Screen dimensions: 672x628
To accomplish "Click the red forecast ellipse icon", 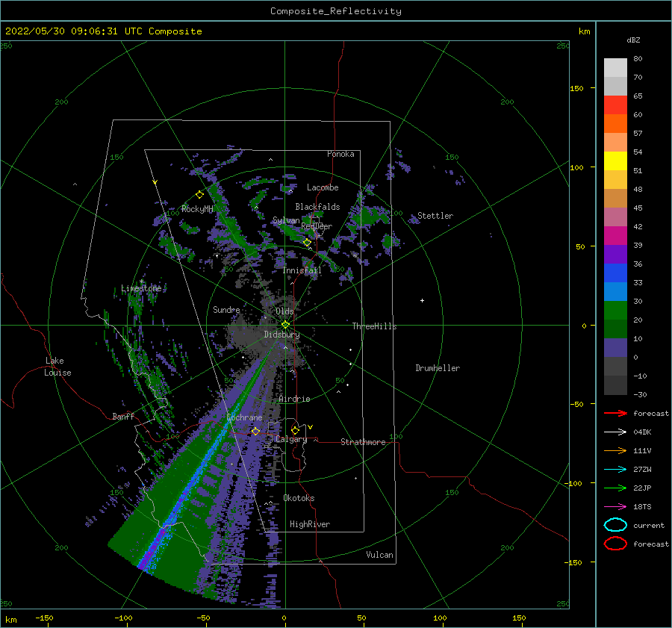I will [x=615, y=544].
